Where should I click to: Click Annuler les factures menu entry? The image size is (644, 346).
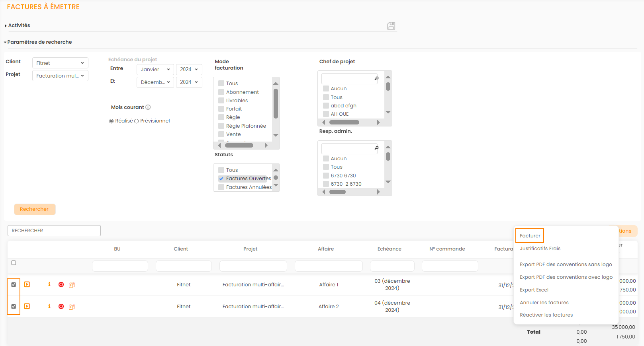click(544, 303)
